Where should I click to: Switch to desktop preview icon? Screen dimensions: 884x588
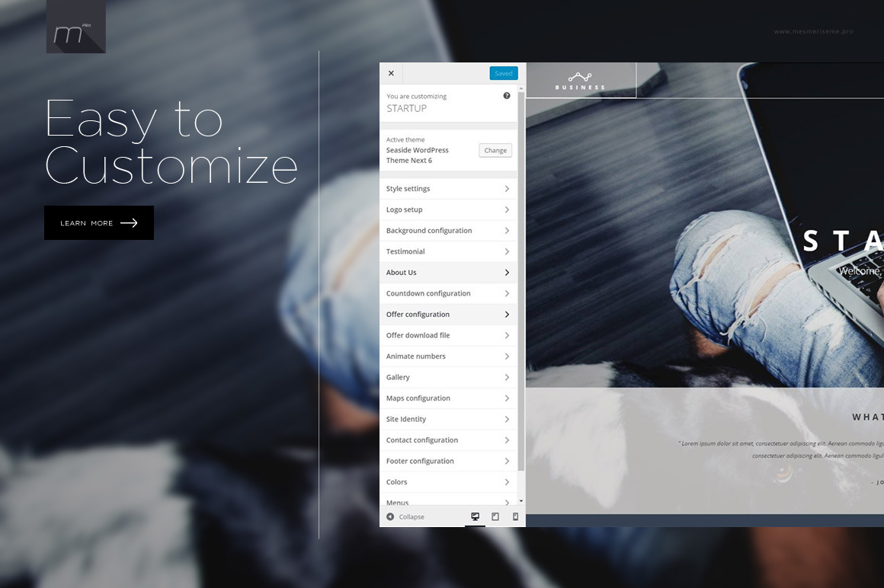(475, 516)
